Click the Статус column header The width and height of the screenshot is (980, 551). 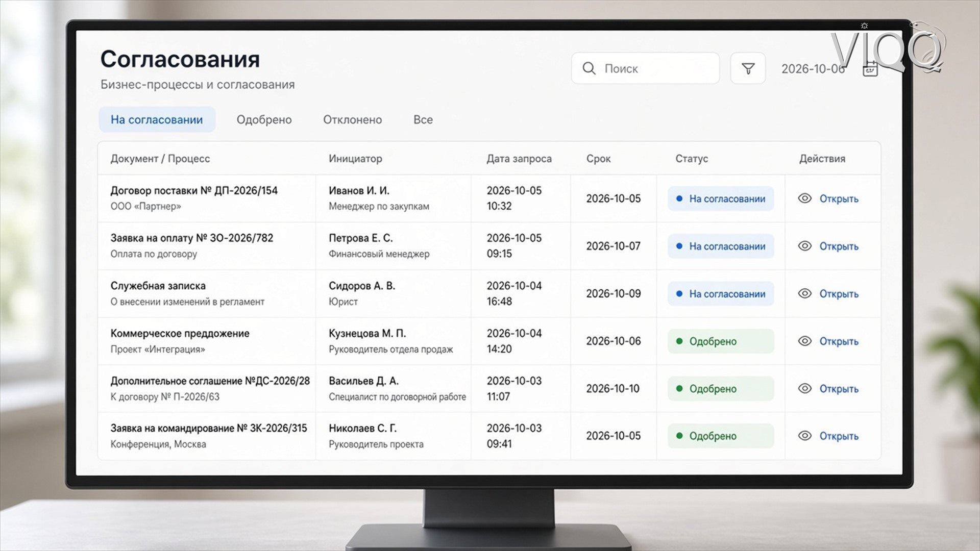[692, 159]
